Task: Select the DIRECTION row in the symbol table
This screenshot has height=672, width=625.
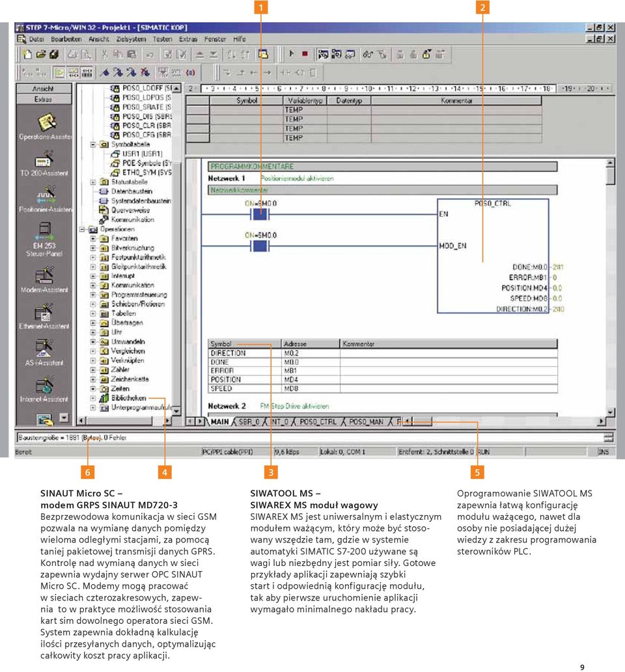Action: point(383,353)
